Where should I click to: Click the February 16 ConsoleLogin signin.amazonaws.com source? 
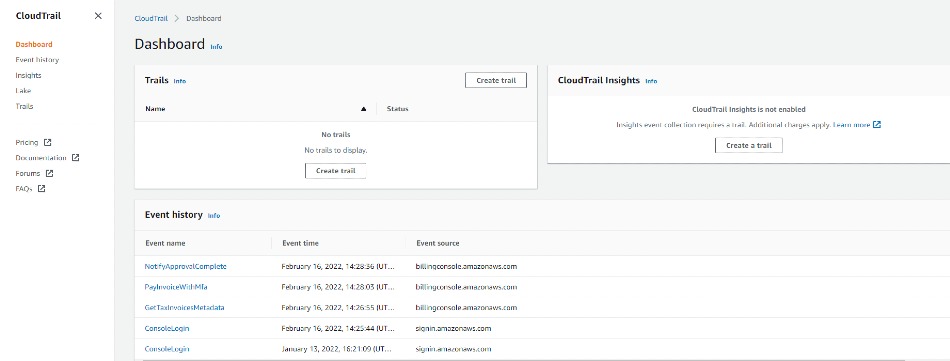click(x=453, y=328)
